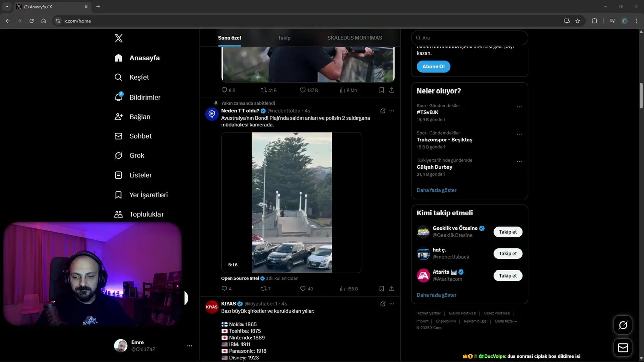Open Grok from sidebar
This screenshot has width=644, height=362.
(x=129, y=156)
